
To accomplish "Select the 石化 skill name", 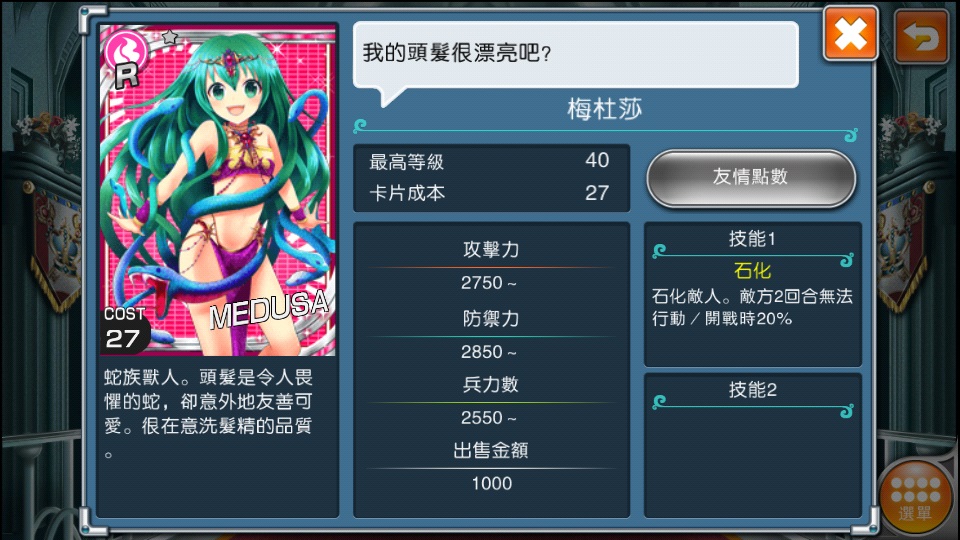I will pos(752,271).
